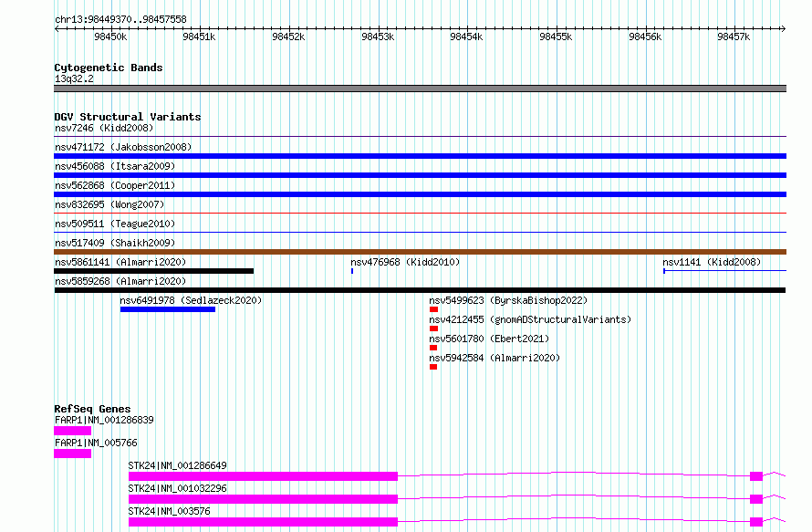This screenshot has height=532, width=812.
Task: Click the 98453k ruler tick label
Action: (x=378, y=37)
